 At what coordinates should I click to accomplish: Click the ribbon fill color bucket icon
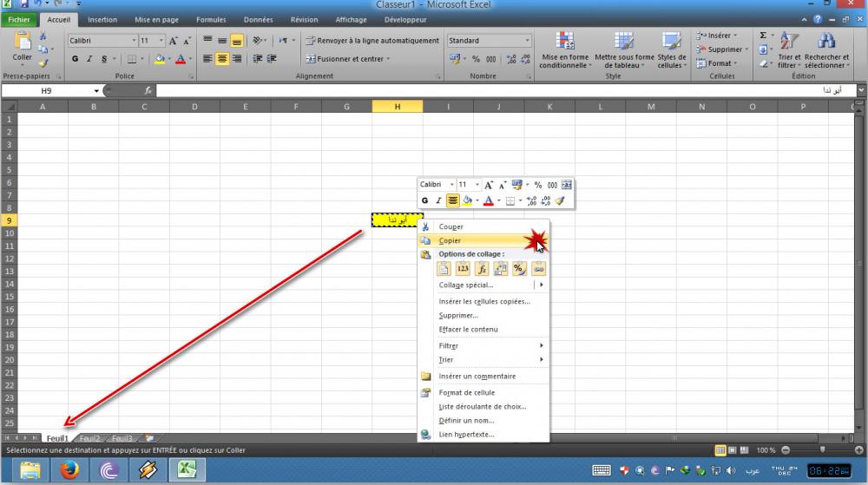(160, 59)
